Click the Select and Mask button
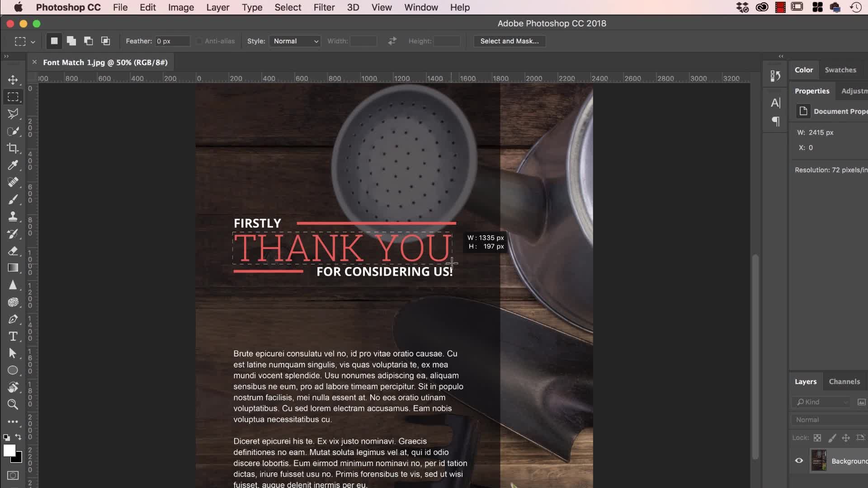Screen dimensions: 868x488 click(x=509, y=41)
